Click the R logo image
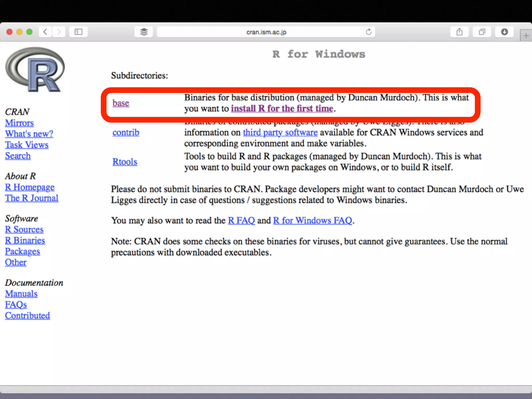Viewport: 532px width, 399px height. point(35,69)
